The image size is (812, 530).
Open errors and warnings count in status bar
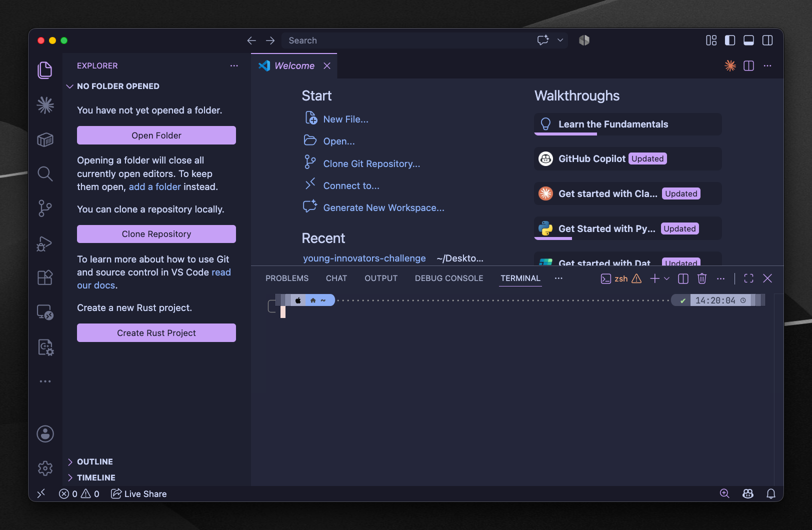tap(79, 494)
